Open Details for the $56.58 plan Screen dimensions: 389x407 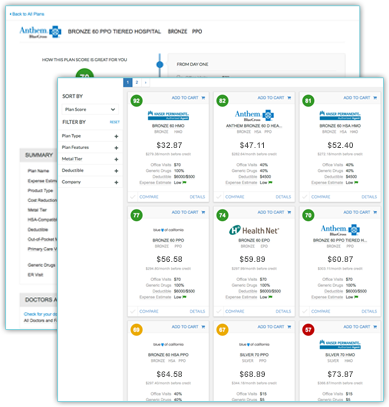[x=197, y=311]
